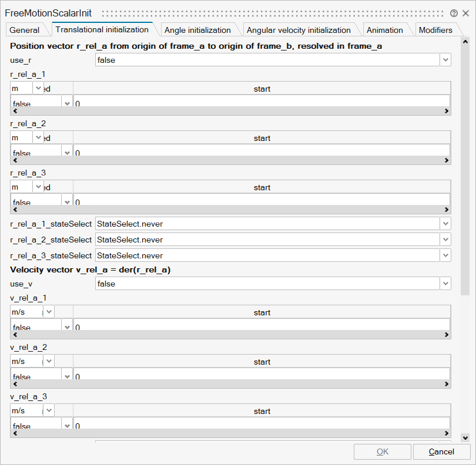Open the use_v dropdown

click(x=445, y=283)
